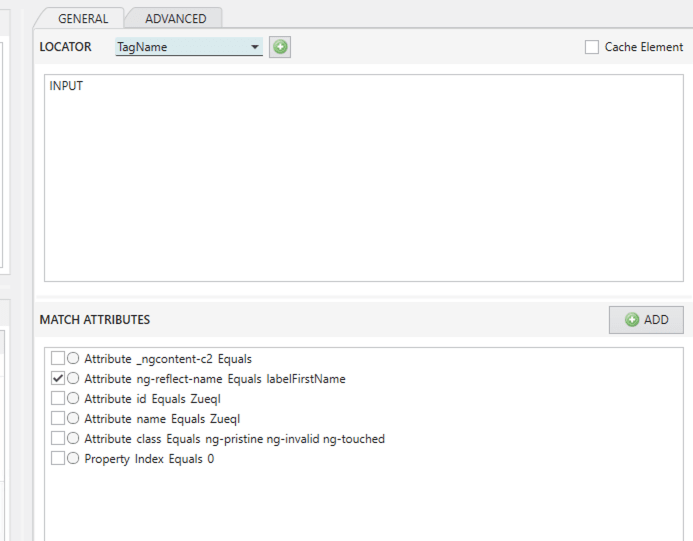Click the Cache Element label
This screenshot has height=541, width=693.
[x=644, y=47]
